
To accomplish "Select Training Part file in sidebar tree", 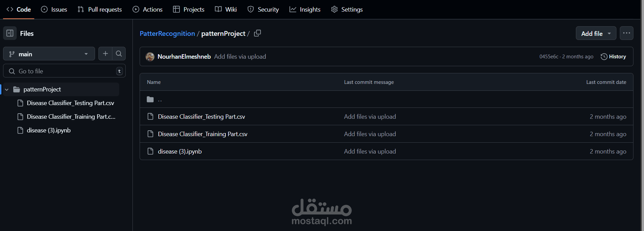I will [x=71, y=117].
